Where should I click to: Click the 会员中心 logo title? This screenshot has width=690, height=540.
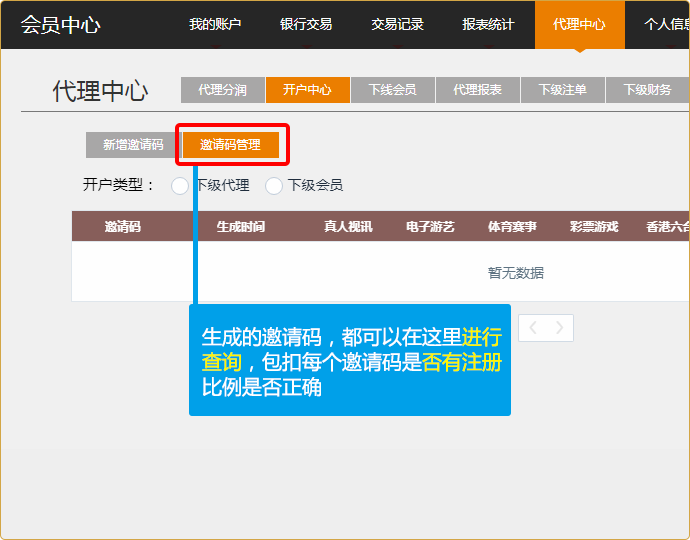[60, 25]
